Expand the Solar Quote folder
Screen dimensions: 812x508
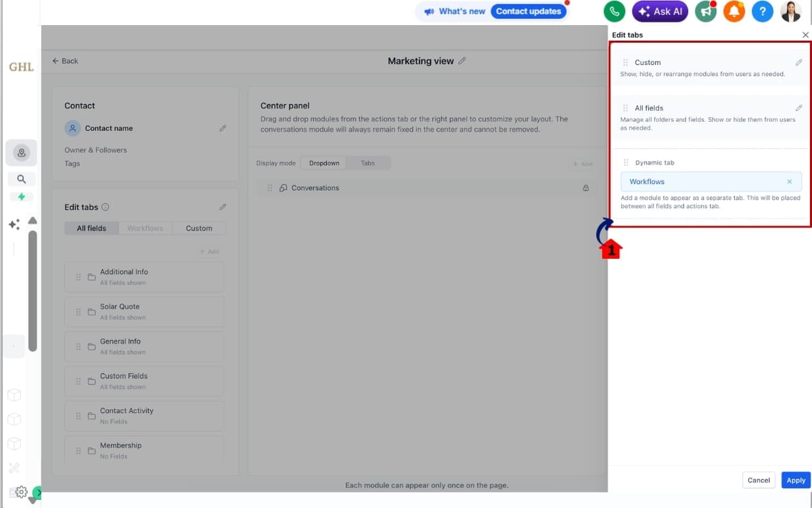point(144,312)
